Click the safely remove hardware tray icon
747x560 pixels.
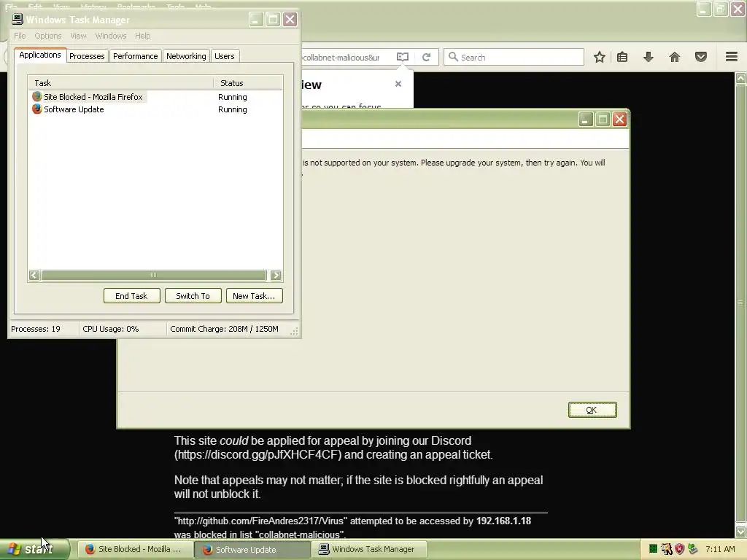coord(693,549)
